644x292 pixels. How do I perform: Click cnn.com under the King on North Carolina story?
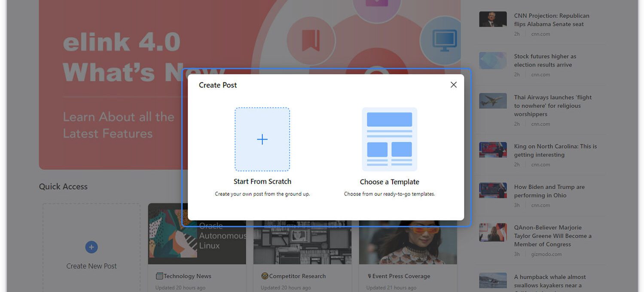540,165
